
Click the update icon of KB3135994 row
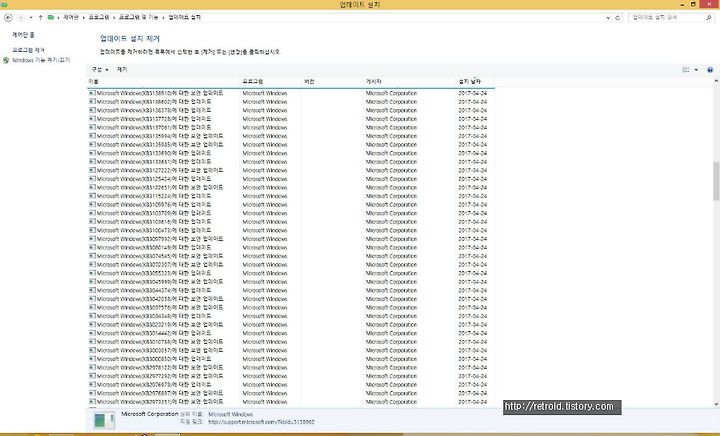92,136
